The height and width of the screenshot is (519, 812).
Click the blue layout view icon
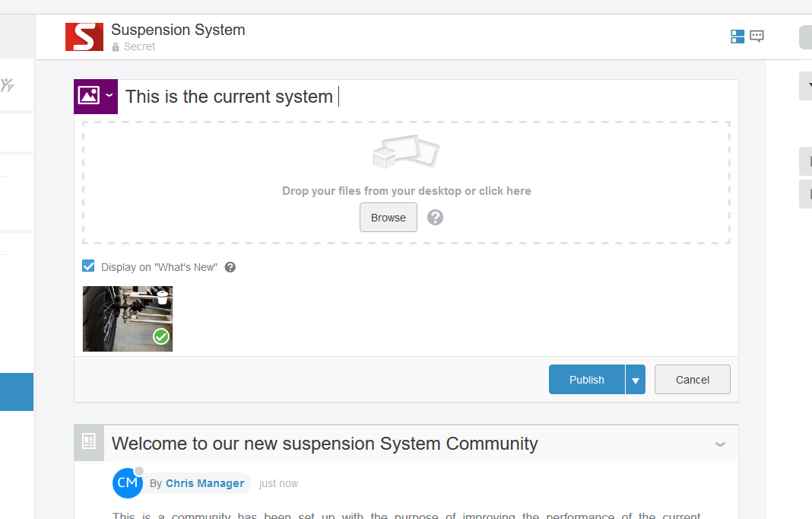coord(737,37)
